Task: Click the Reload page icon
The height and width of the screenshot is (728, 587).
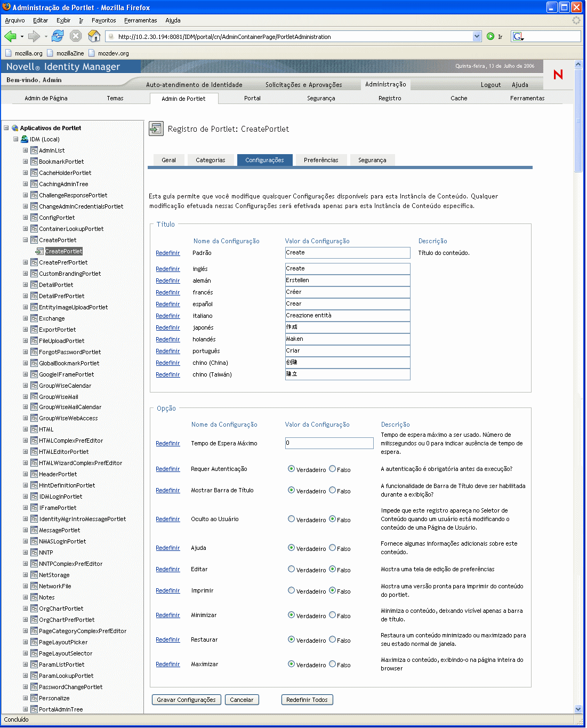Action: coord(58,36)
